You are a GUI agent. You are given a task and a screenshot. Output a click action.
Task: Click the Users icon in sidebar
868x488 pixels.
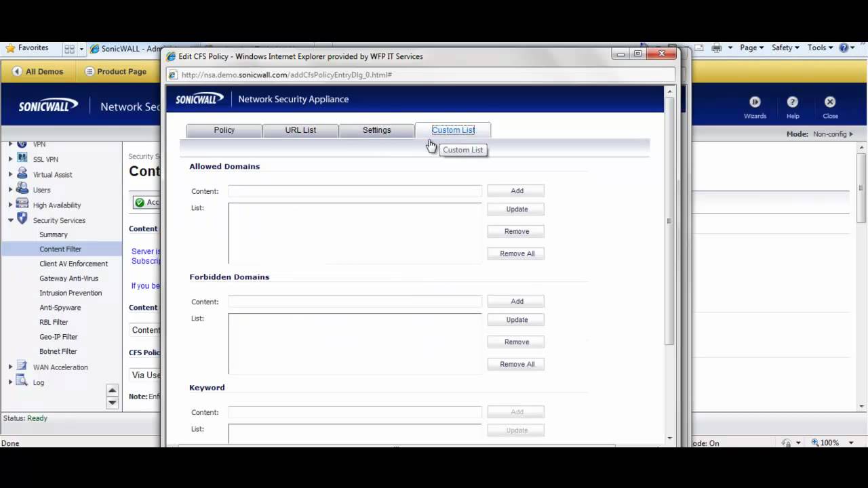22,189
